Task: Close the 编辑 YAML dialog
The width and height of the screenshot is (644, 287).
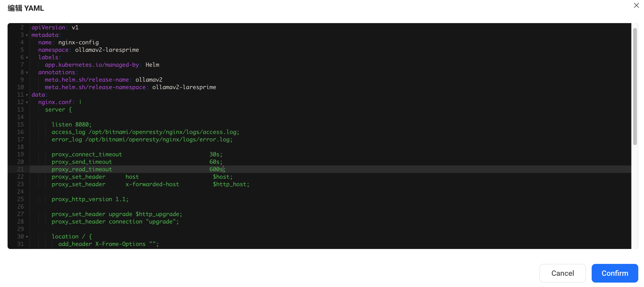Action: pyautogui.click(x=636, y=6)
